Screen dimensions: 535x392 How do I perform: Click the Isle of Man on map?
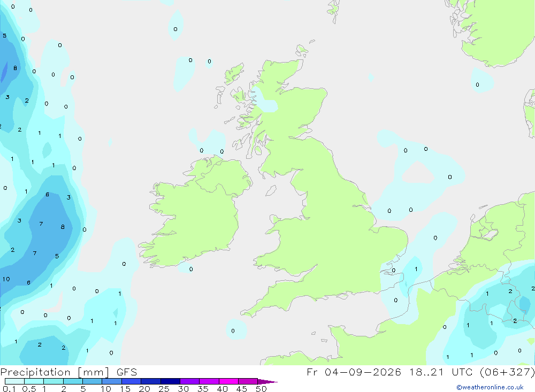271,190
